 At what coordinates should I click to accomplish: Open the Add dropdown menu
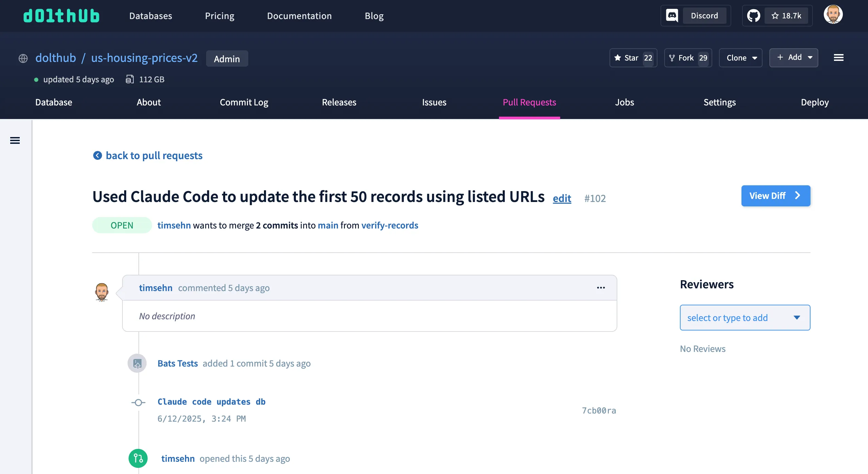[x=794, y=57]
